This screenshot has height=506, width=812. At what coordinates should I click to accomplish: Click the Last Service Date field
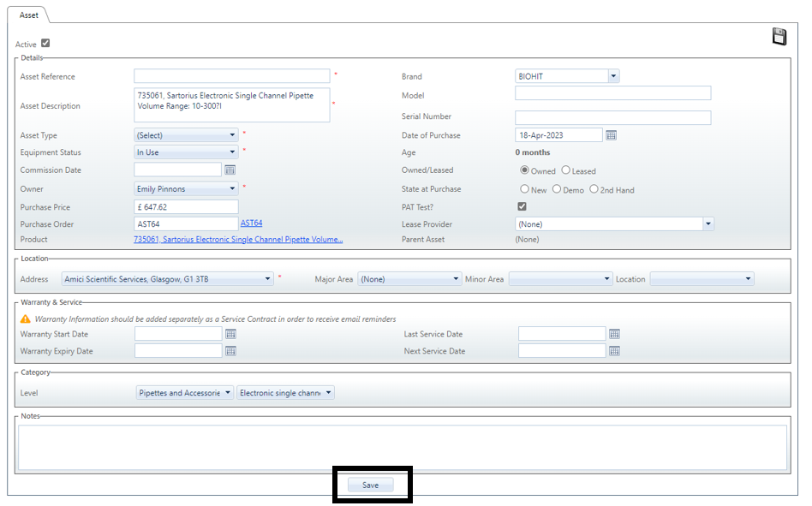(562, 334)
